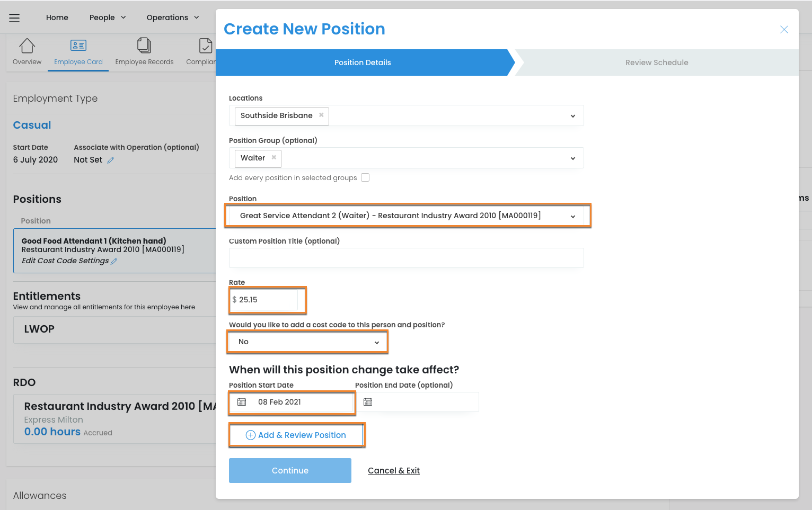Edit the Associate with Operation pencil icon
Screen dimensions: 812x510
pos(110,160)
